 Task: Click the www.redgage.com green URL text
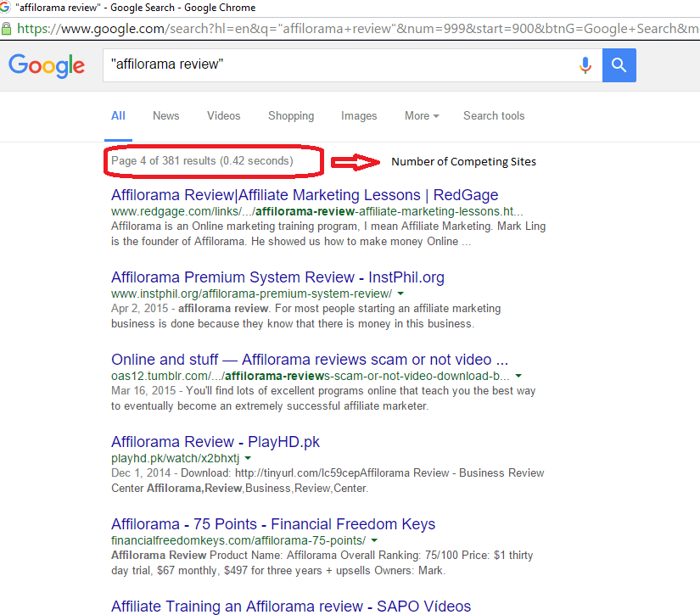pyautogui.click(x=317, y=211)
